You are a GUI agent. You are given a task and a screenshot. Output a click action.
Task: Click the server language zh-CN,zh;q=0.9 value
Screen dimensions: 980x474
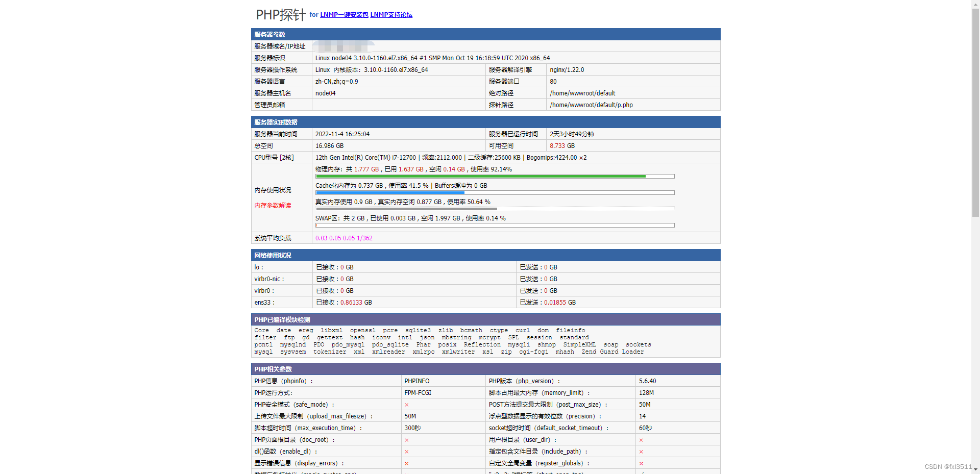coord(337,82)
